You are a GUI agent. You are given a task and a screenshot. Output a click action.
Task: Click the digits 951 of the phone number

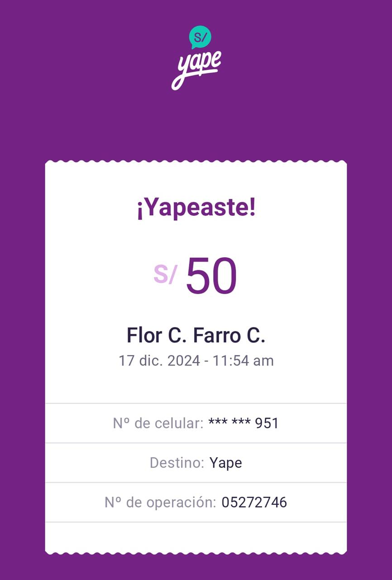(x=267, y=423)
